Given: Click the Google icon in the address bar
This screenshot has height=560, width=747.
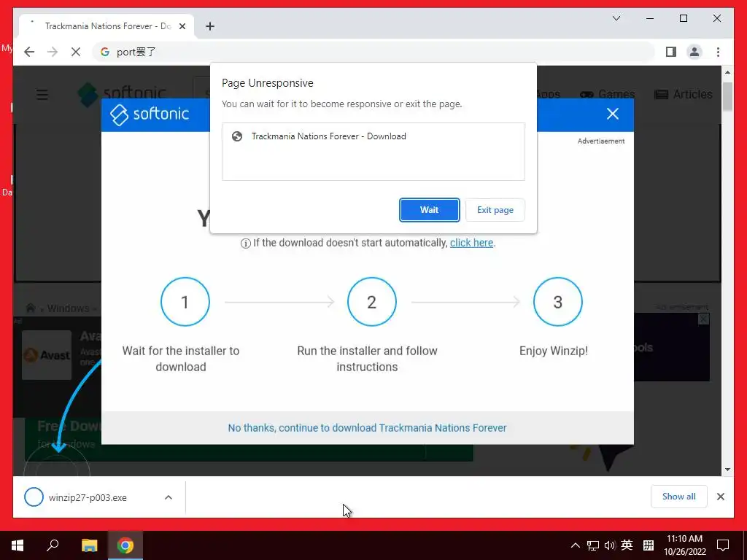Looking at the screenshot, I should point(105,52).
